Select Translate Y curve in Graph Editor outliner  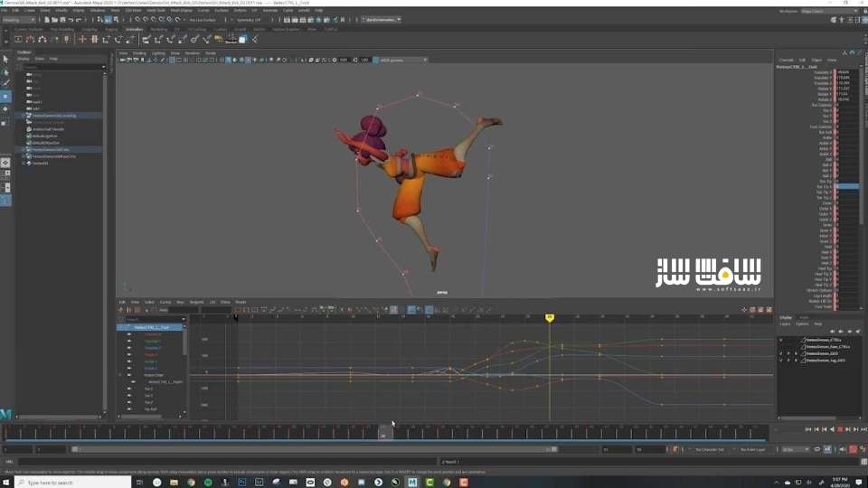click(153, 341)
